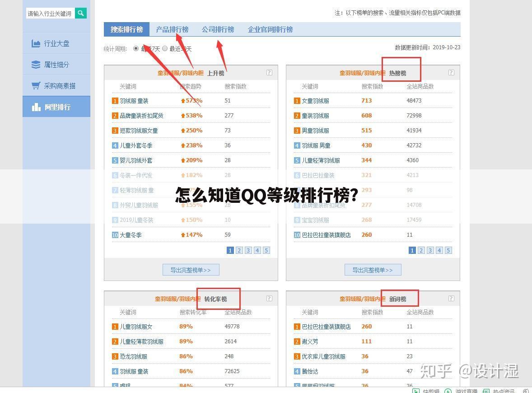Screen dimensions: 532x393
Task: Click keyword 恐龙羽绒服
Action: [133, 357]
